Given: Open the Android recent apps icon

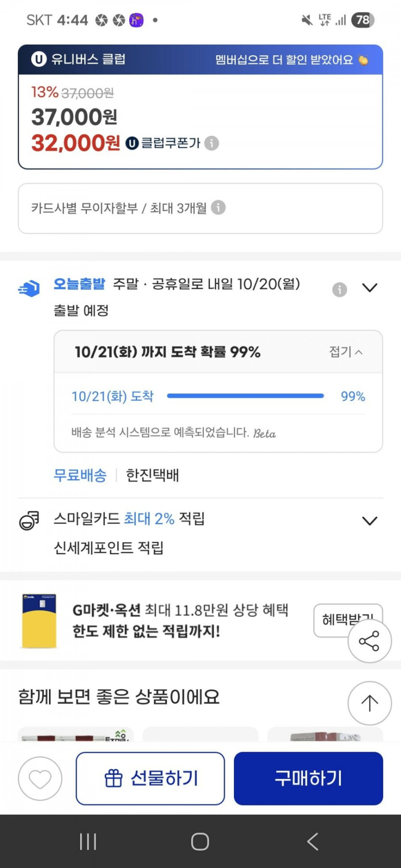Looking at the screenshot, I should (x=88, y=841).
